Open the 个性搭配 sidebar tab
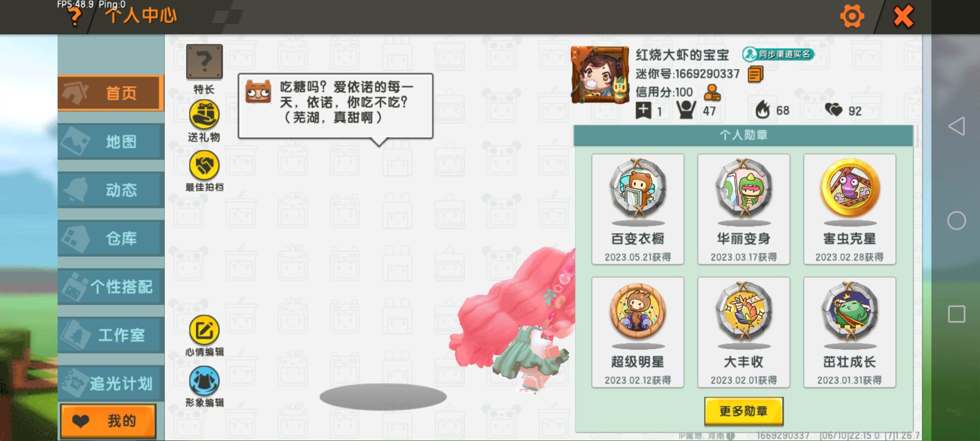Screen dimensions: 980x441 (111, 287)
